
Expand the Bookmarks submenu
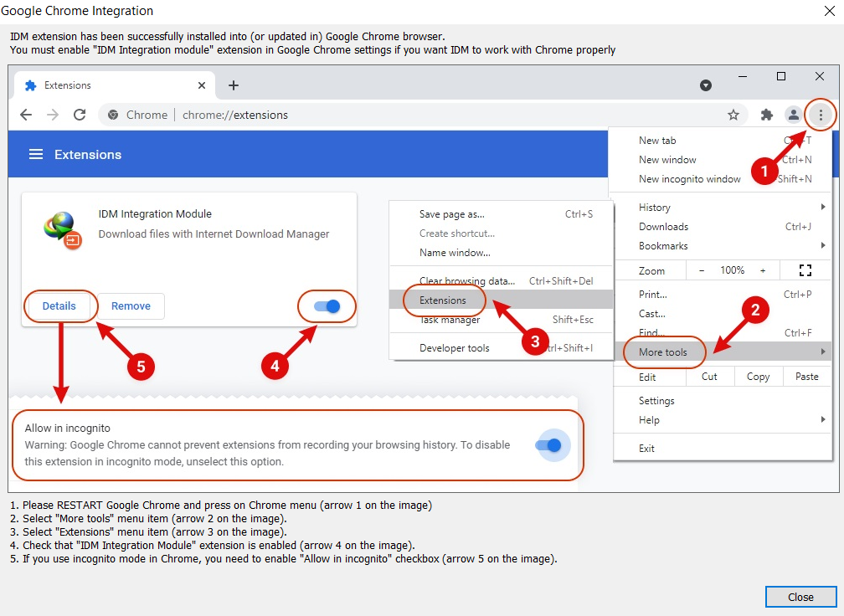723,246
